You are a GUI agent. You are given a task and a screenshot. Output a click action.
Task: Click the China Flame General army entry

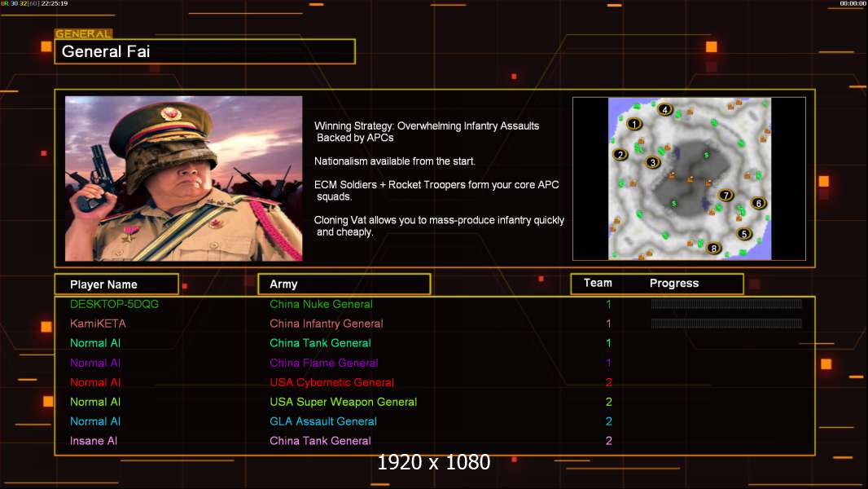[324, 363]
